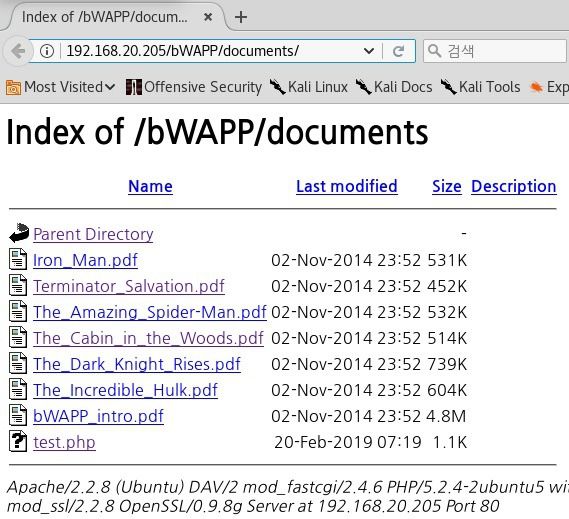Open The_Dark_Knight_Rises.pdf
Screen dimensions: 569x519
click(137, 364)
